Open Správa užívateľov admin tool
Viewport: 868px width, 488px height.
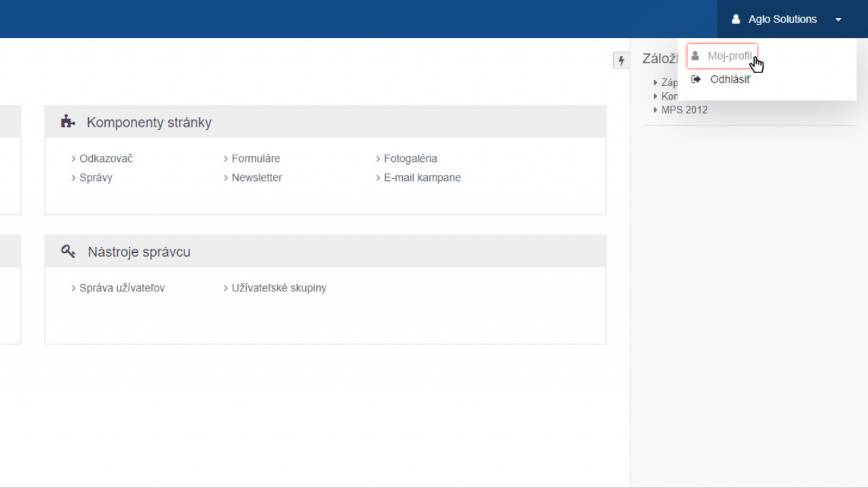pos(121,288)
